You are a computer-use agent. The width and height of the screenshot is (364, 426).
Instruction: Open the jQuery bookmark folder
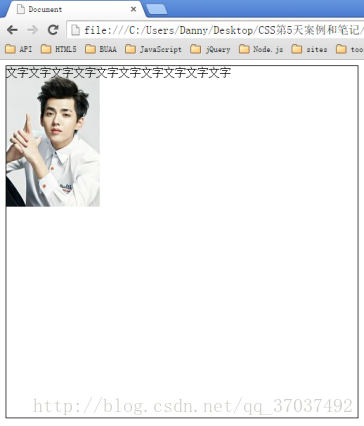click(211, 49)
